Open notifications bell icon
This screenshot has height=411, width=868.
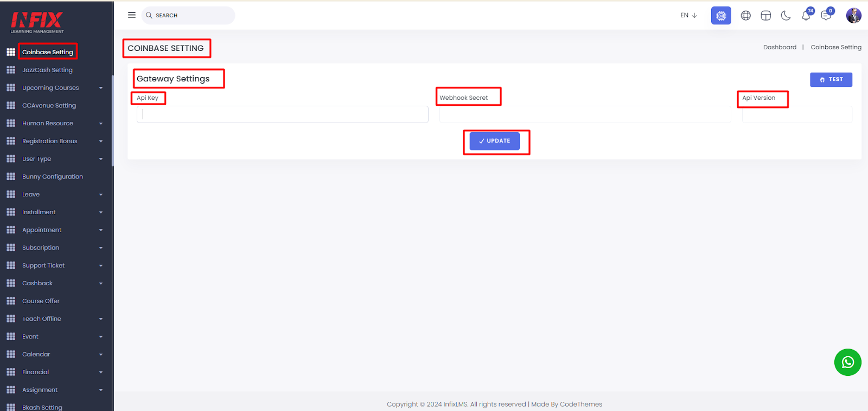(806, 16)
